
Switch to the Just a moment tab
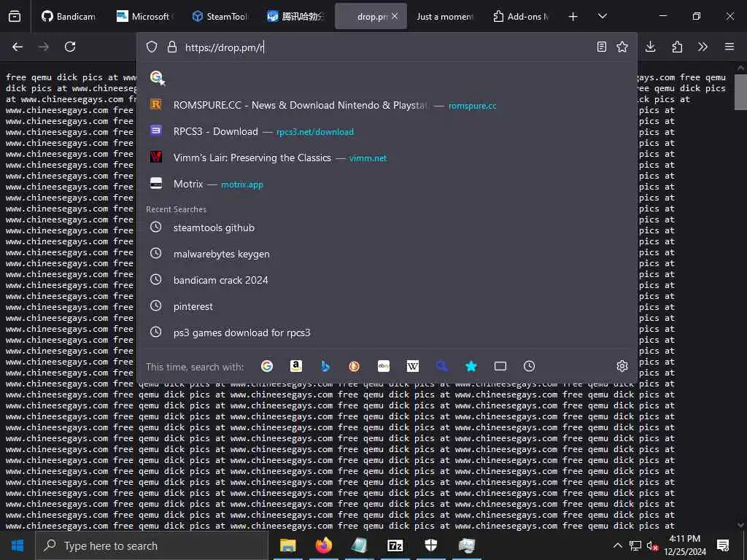[444, 16]
